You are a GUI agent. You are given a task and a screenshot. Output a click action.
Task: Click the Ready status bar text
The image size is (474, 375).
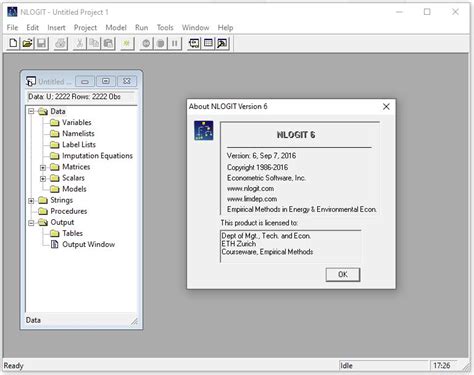pyautogui.click(x=13, y=366)
